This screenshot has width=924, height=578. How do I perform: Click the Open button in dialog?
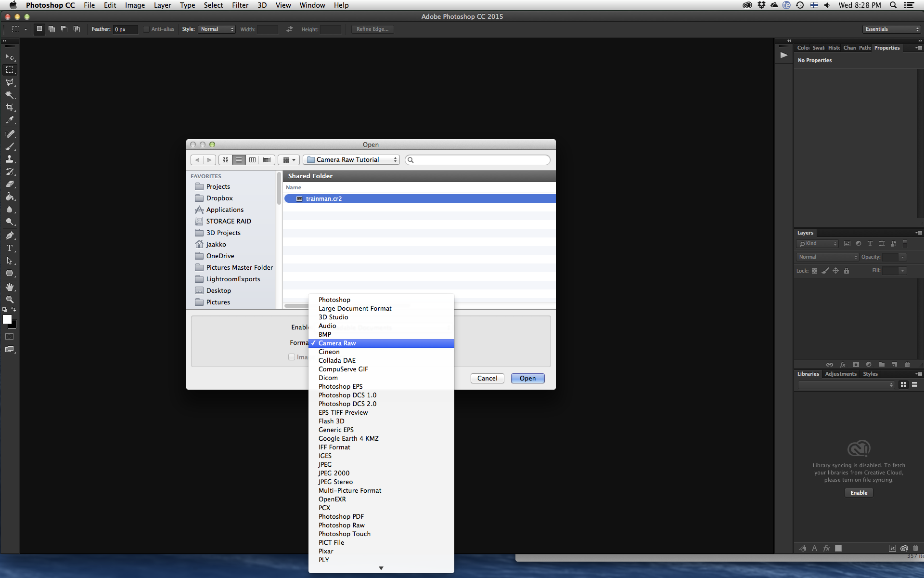527,378
